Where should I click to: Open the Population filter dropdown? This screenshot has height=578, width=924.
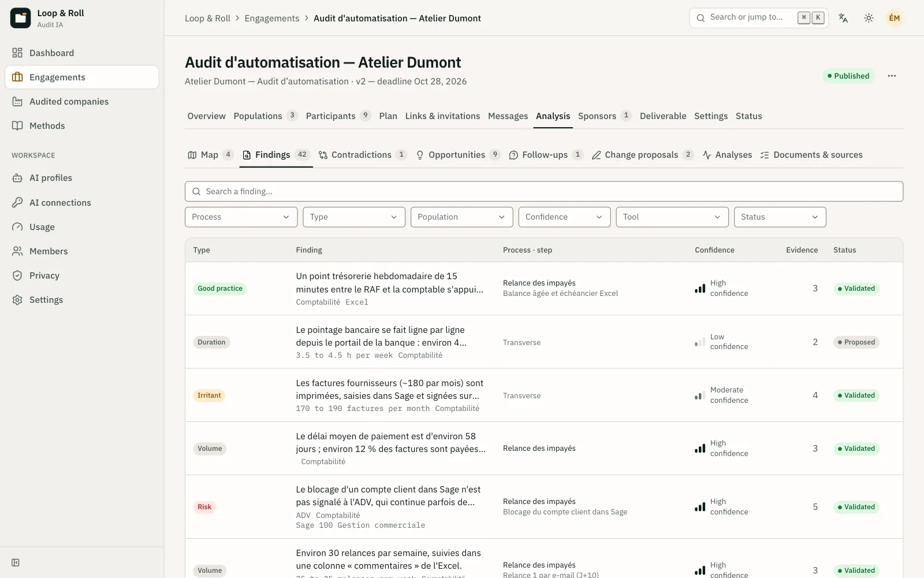click(x=462, y=217)
